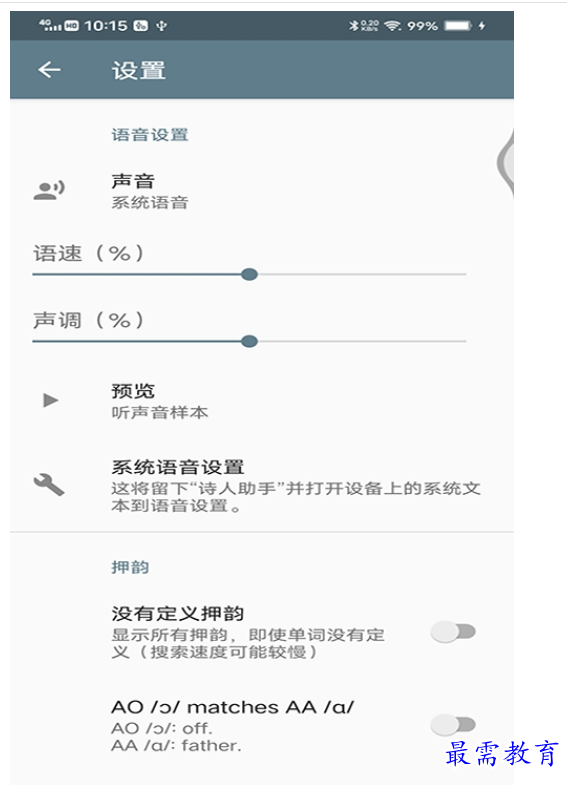567x785 pixels.
Task: Click the preview play triangle icon
Action: [x=51, y=401]
